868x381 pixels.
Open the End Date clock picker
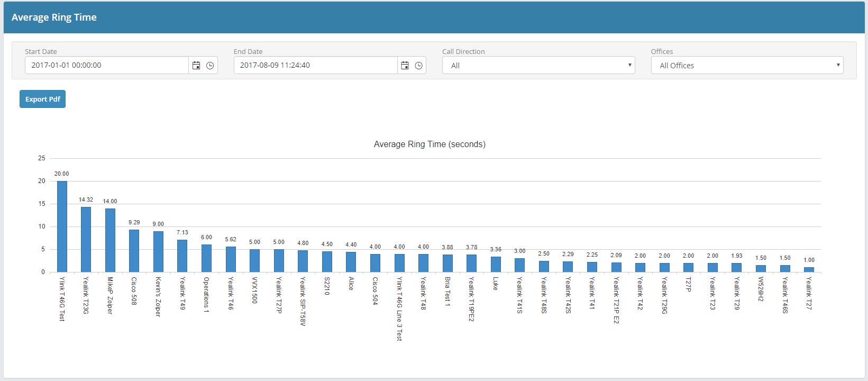click(x=419, y=66)
